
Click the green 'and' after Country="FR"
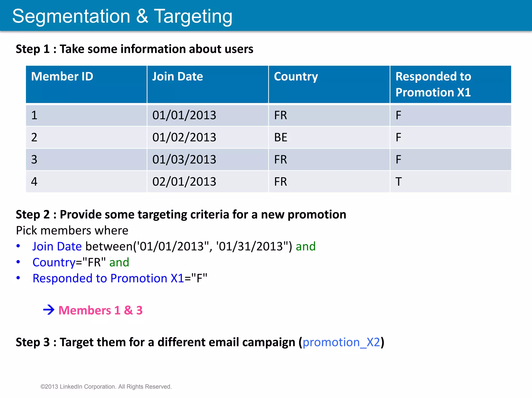pyautogui.click(x=119, y=262)
